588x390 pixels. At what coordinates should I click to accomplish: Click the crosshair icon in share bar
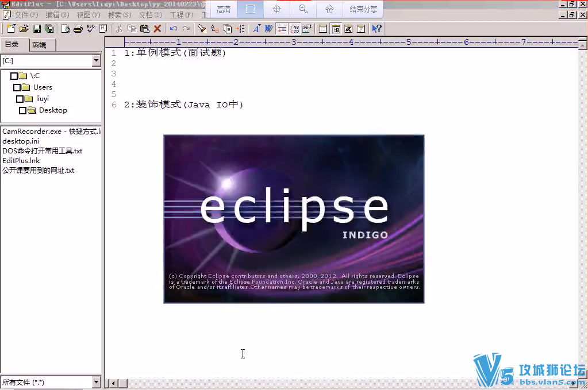276,9
